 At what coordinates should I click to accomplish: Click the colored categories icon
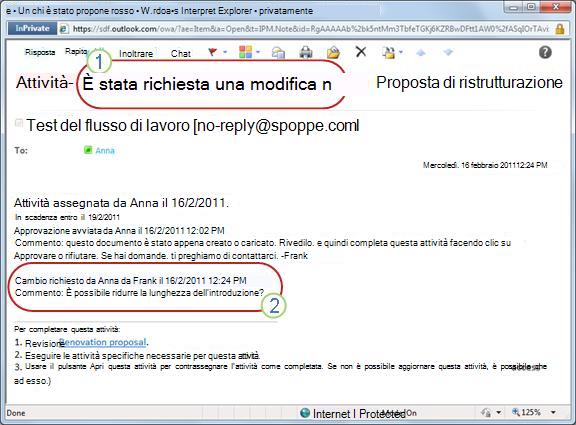[x=245, y=52]
